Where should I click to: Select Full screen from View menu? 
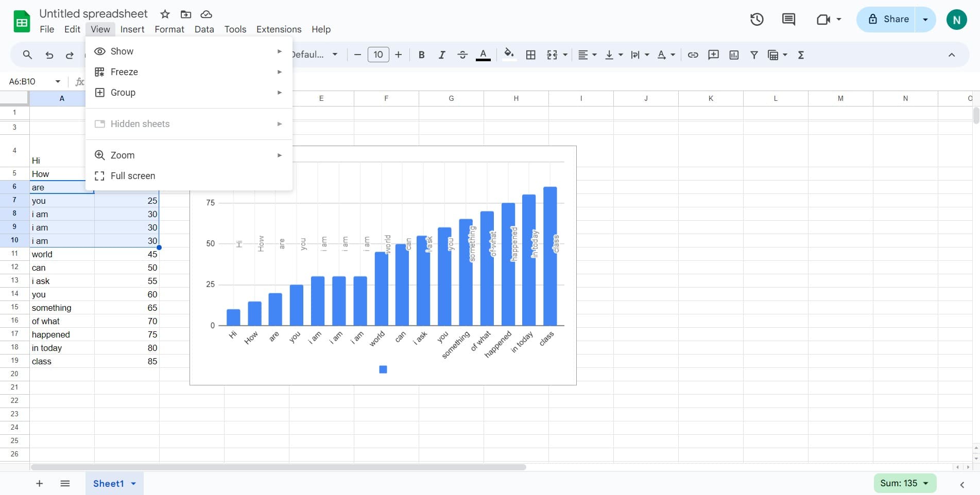click(133, 176)
